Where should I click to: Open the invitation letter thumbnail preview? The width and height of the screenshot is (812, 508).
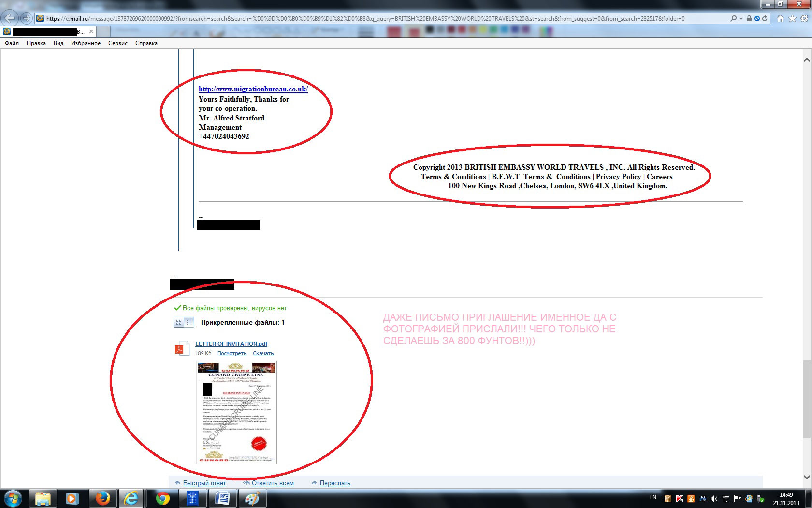236,413
